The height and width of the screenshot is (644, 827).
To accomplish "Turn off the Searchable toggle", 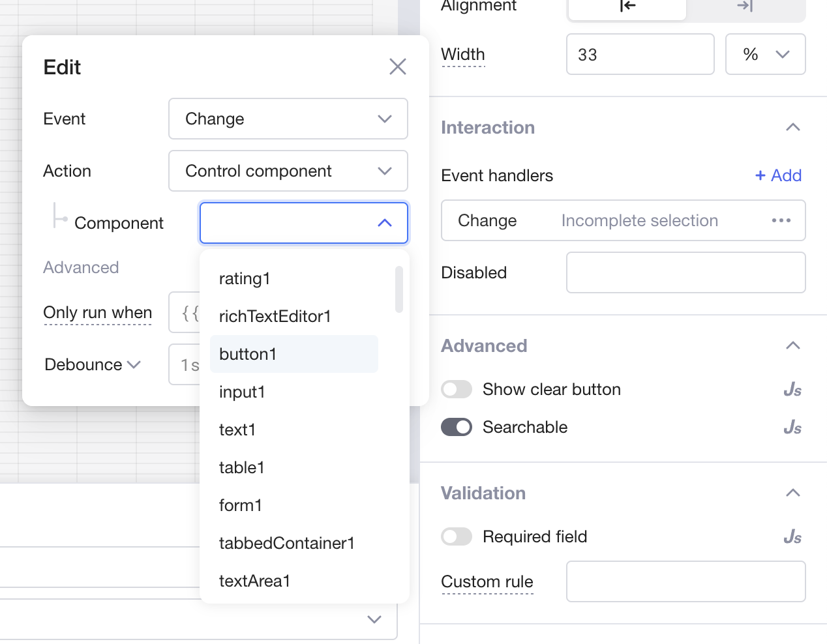I will [457, 427].
